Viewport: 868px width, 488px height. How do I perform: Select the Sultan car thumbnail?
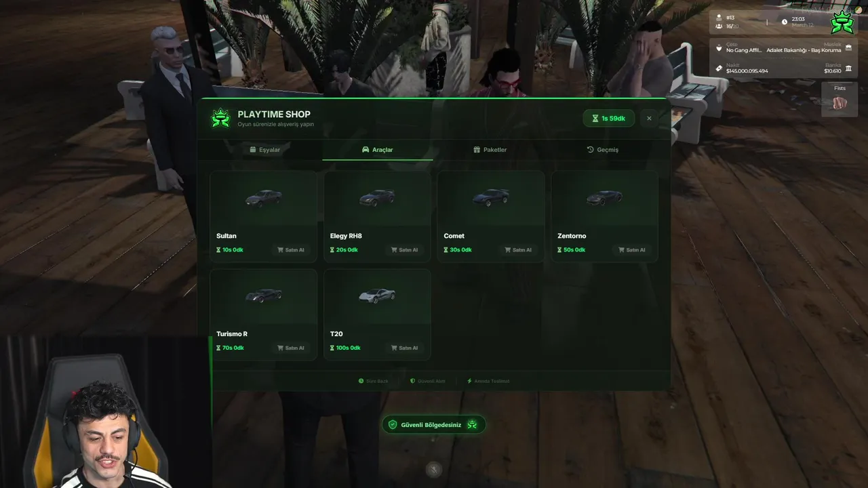264,198
